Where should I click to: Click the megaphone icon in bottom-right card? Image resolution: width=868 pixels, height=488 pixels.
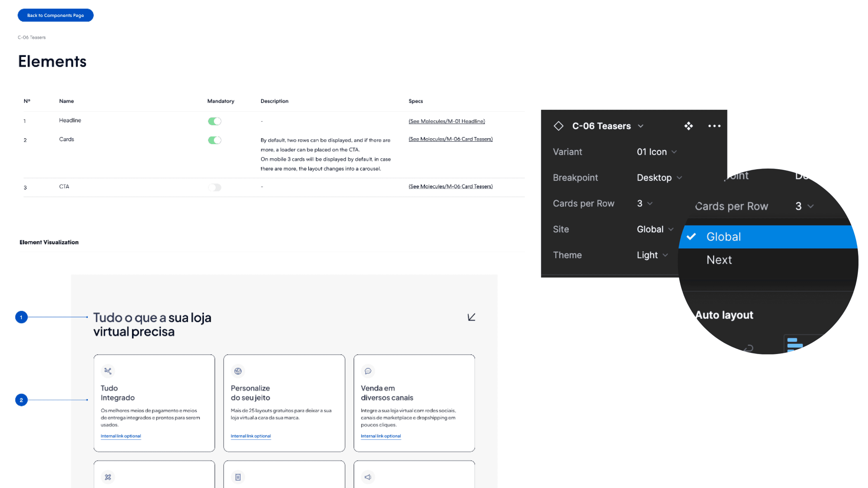pyautogui.click(x=368, y=477)
